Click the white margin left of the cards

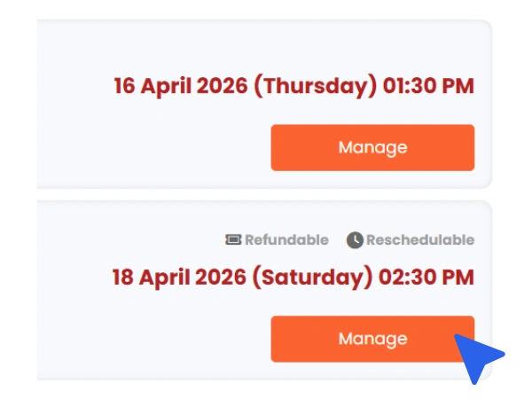pos(18,195)
